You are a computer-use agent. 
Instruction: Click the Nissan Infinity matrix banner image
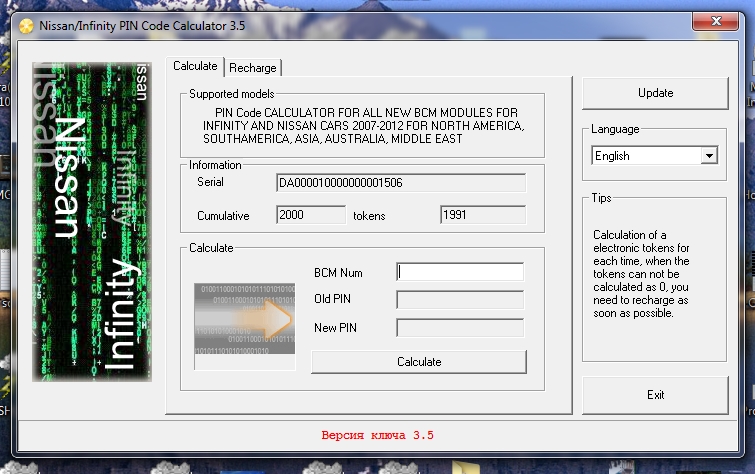pos(92,222)
